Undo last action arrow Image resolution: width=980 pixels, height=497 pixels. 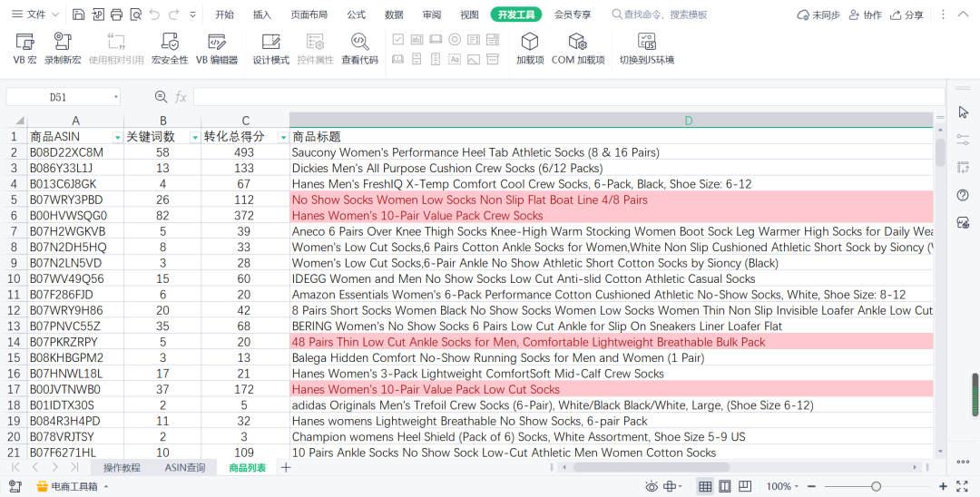point(154,15)
